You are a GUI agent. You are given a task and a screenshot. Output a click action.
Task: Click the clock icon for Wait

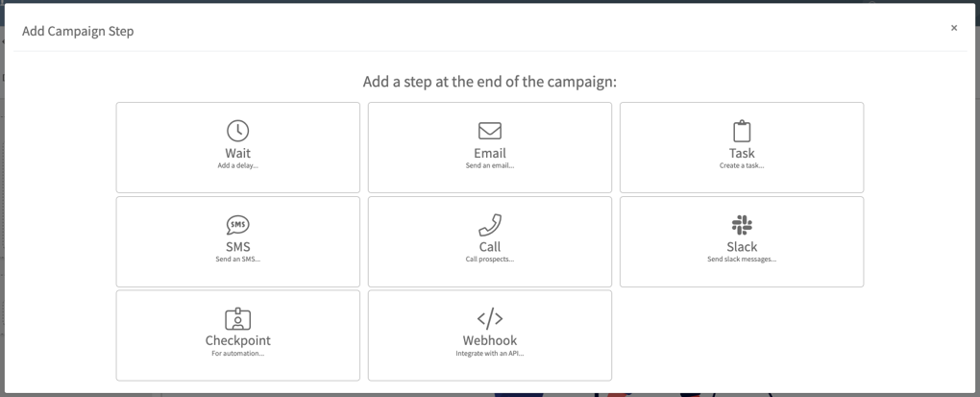237,131
